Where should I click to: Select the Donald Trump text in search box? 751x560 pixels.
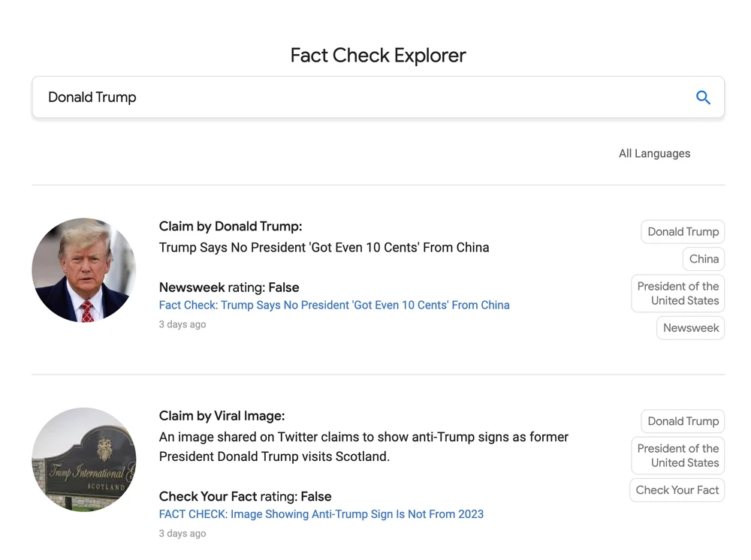tap(91, 97)
